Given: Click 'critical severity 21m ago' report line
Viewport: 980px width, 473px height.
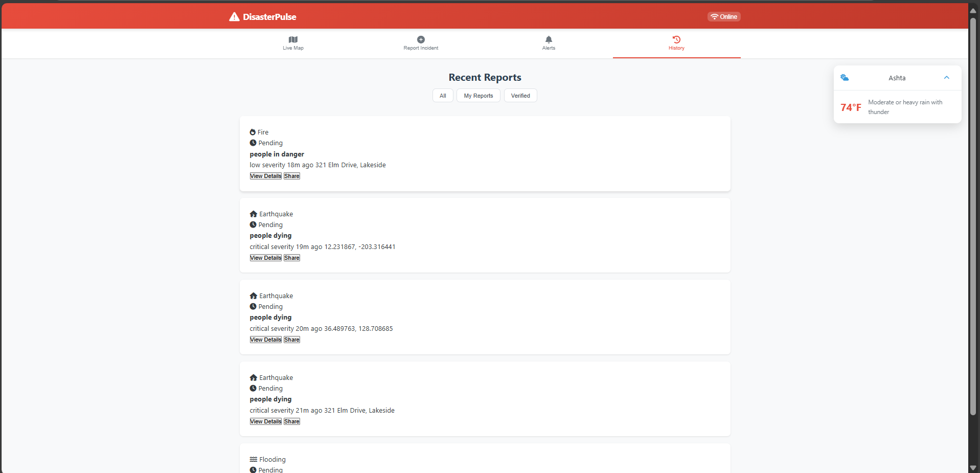Looking at the screenshot, I should tap(322, 410).
